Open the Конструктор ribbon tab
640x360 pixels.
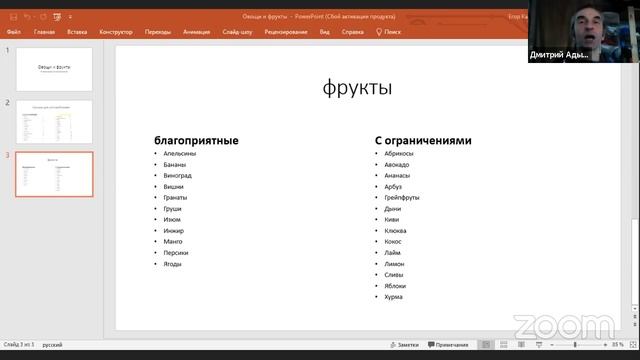116,32
